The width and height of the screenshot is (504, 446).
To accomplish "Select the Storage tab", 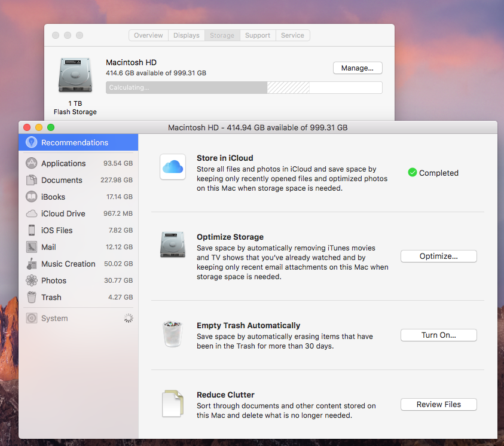I will tap(222, 35).
